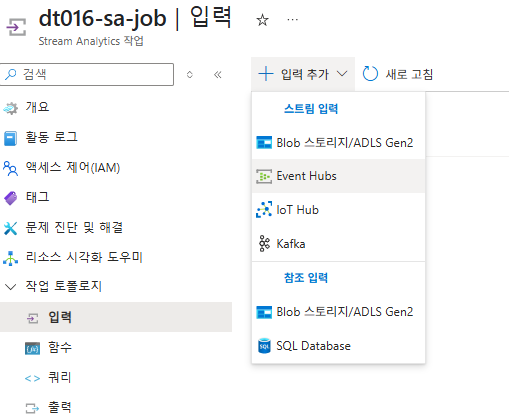Click the 새로 고침 refresh button
Viewport: 509px width, 419px height.
[398, 74]
